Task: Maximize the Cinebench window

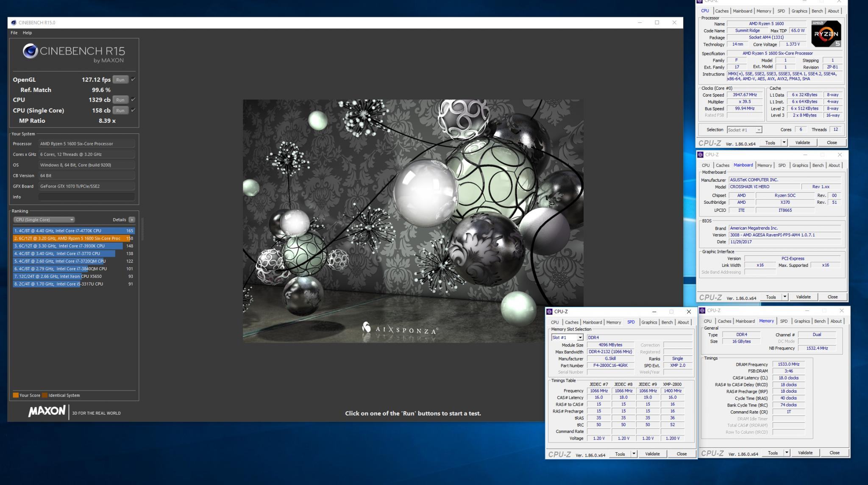Action: [x=657, y=23]
